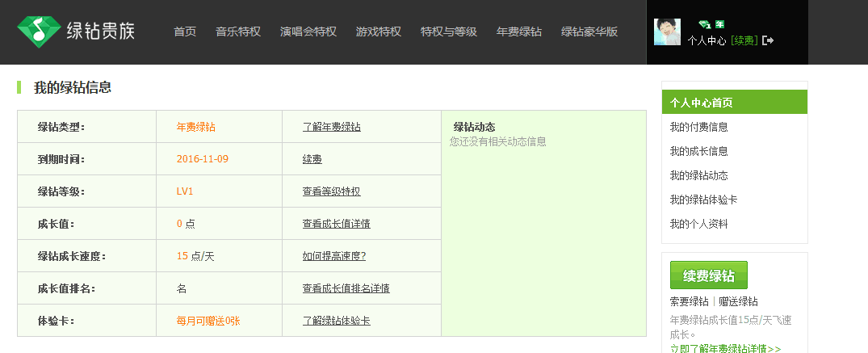This screenshot has height=353, width=868.
Task: Open the 了解年费绿钻 link
Action: [x=332, y=127]
